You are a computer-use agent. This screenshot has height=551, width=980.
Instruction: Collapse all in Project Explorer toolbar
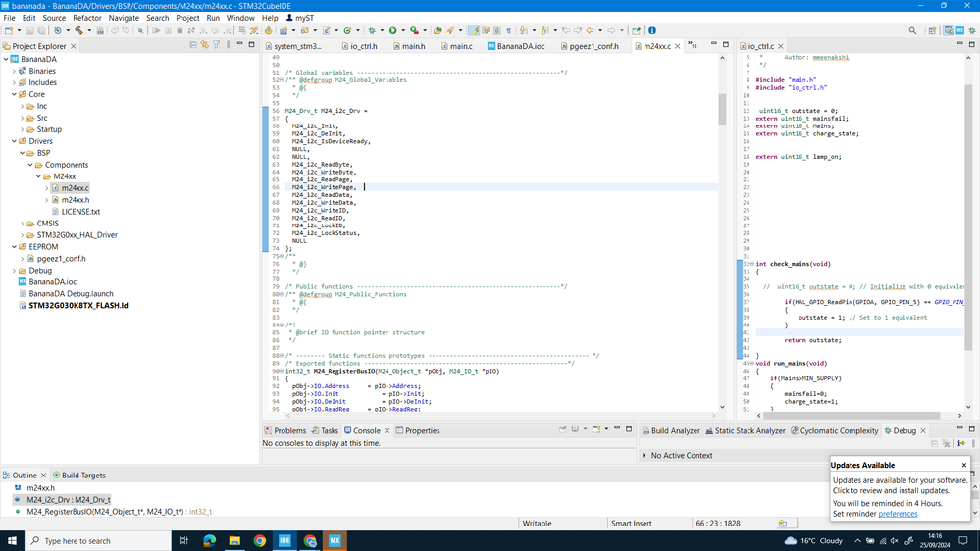[x=192, y=45]
